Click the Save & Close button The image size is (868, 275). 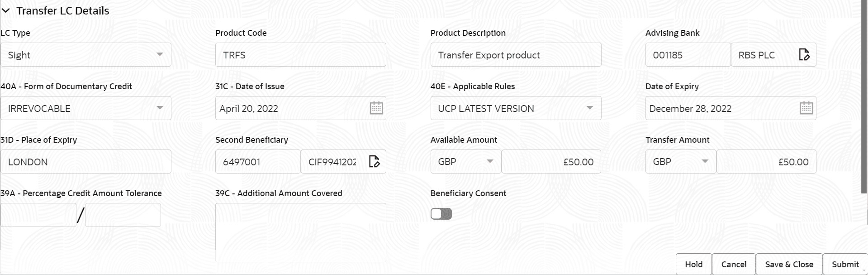point(789,264)
